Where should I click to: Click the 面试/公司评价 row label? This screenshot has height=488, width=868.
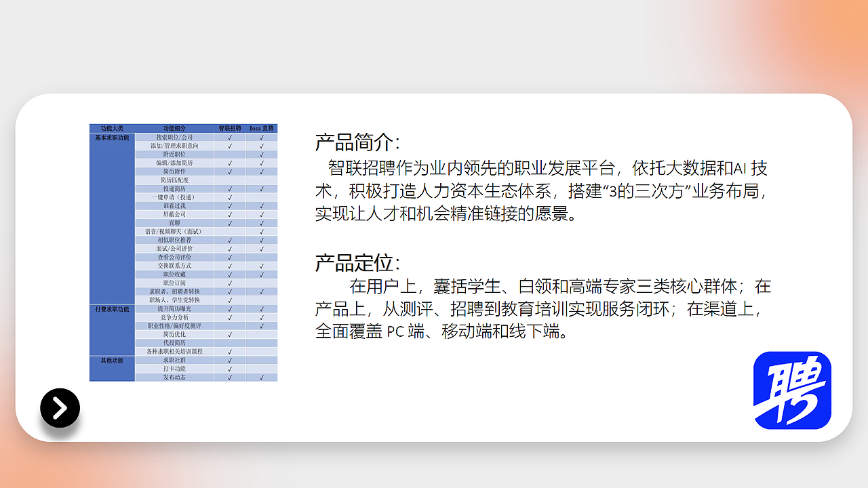coord(174,249)
